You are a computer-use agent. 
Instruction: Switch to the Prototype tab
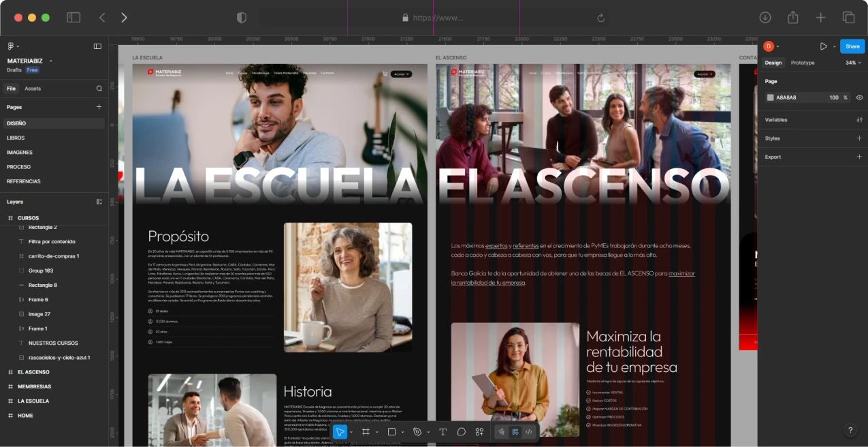coord(803,63)
